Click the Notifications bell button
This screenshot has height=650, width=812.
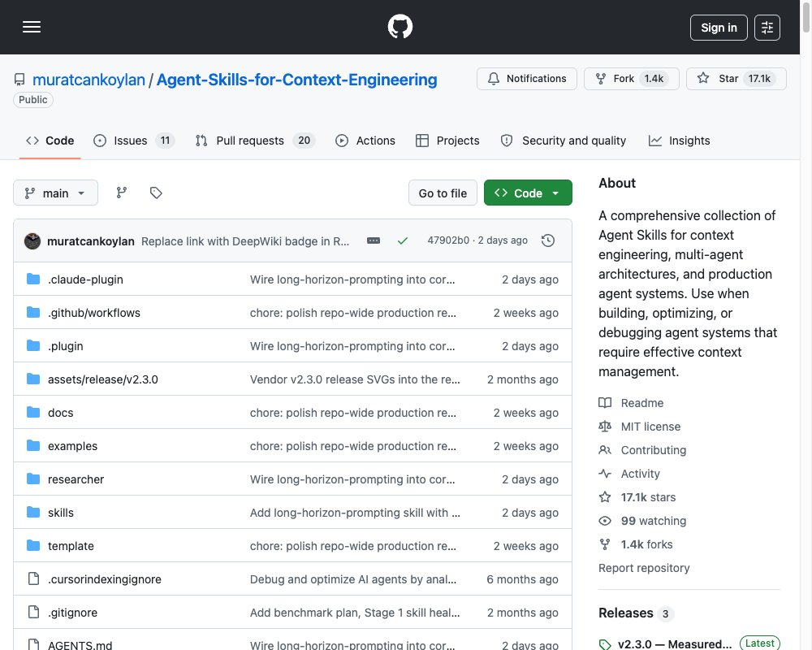click(527, 79)
